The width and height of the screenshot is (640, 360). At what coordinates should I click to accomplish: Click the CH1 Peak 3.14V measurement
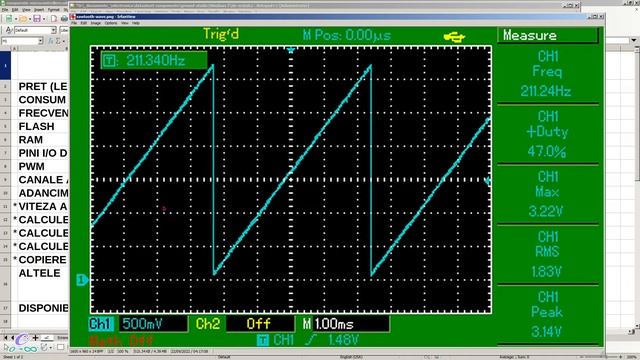point(547,315)
